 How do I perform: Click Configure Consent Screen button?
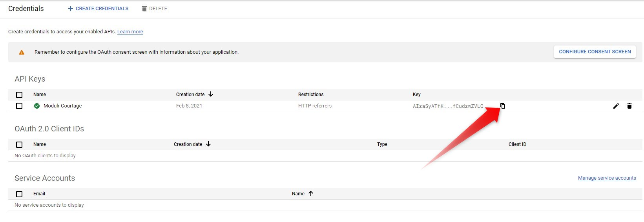(x=595, y=52)
